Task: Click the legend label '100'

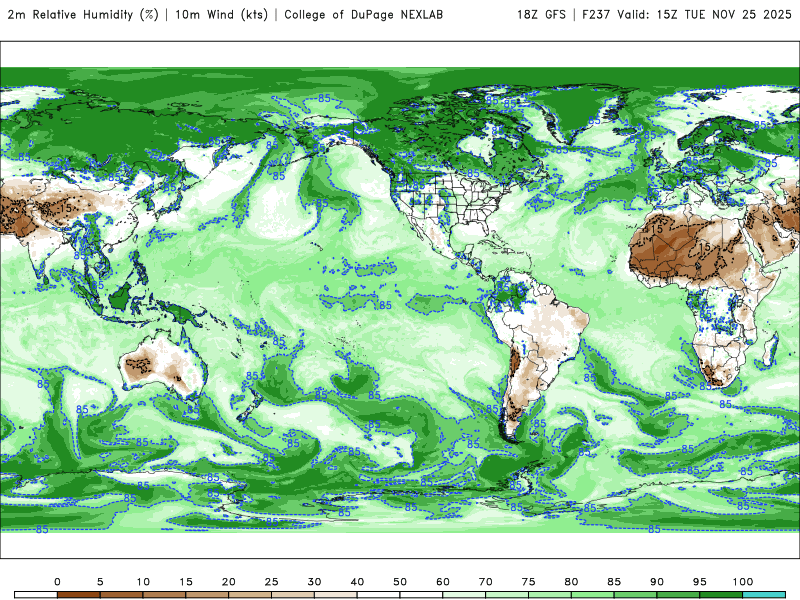Action: click(743, 582)
